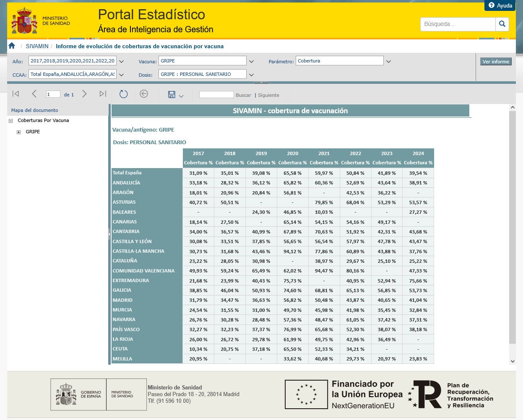The width and height of the screenshot is (523, 420).
Task: Click in the Búsqueda search field
Action: pyautogui.click(x=458, y=24)
